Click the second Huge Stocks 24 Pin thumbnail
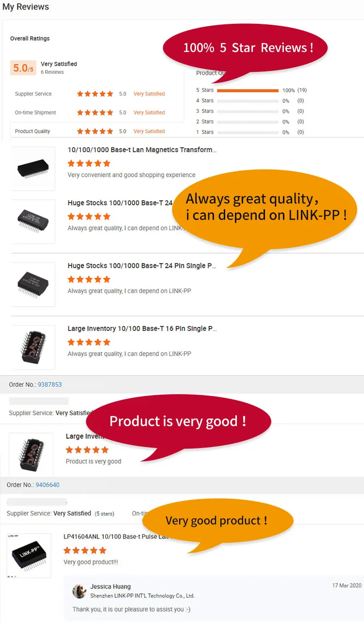Screen dimensions: 364x623 tap(33, 284)
